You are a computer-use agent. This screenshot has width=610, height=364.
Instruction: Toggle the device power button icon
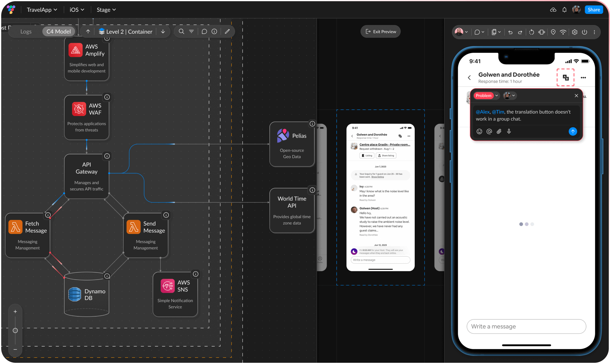click(x=584, y=32)
